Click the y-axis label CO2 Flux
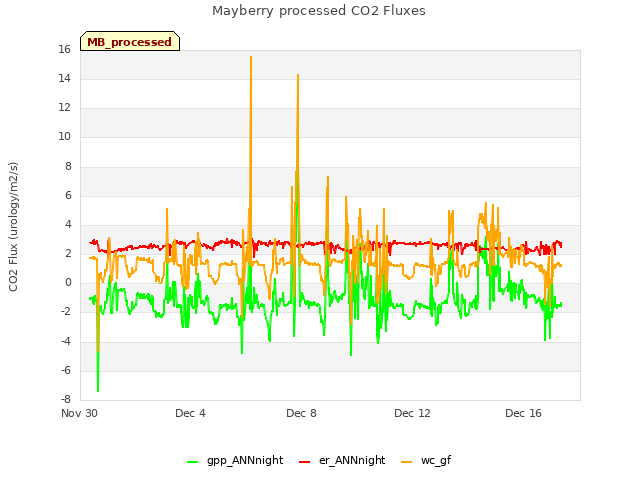This screenshot has width=640, height=480. [13, 227]
